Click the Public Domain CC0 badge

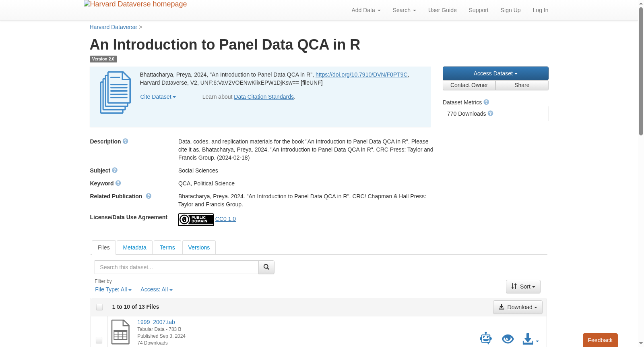196,219
